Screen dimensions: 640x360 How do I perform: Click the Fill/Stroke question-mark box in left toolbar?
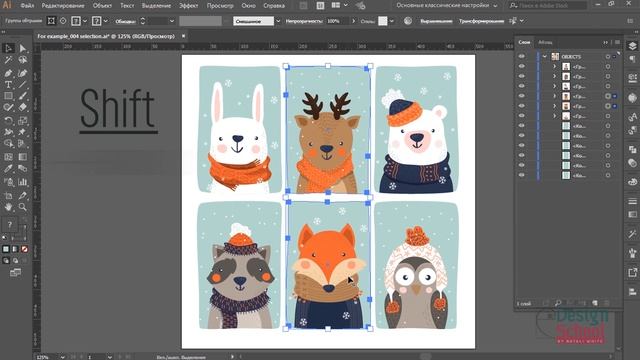click(10, 224)
